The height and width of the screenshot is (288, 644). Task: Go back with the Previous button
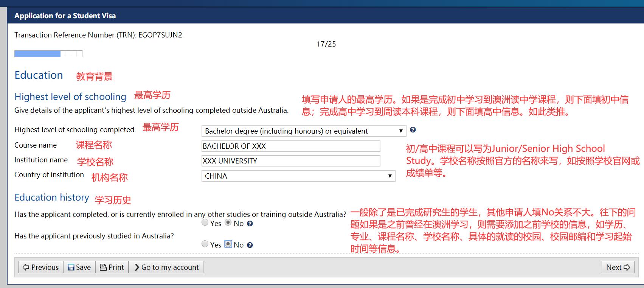click(41, 267)
